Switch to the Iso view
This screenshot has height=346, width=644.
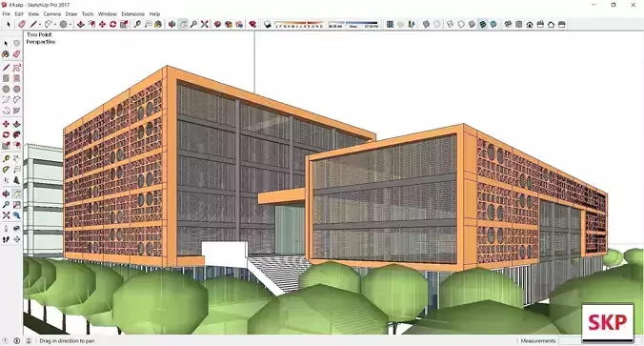pos(508,24)
